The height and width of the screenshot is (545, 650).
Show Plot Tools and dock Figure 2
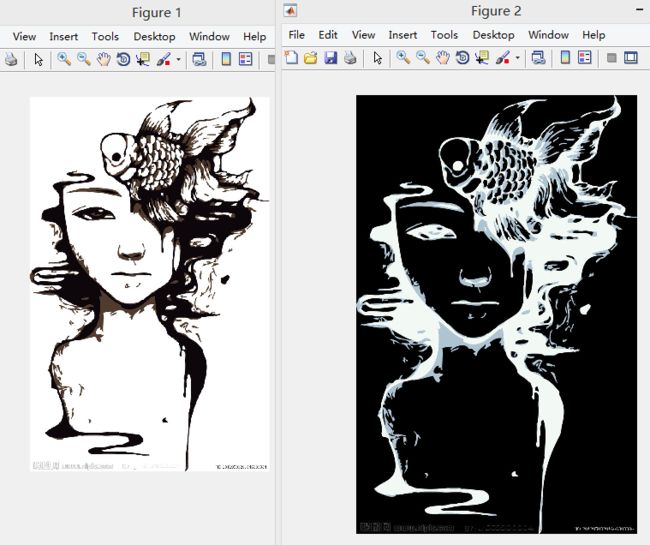tap(631, 58)
